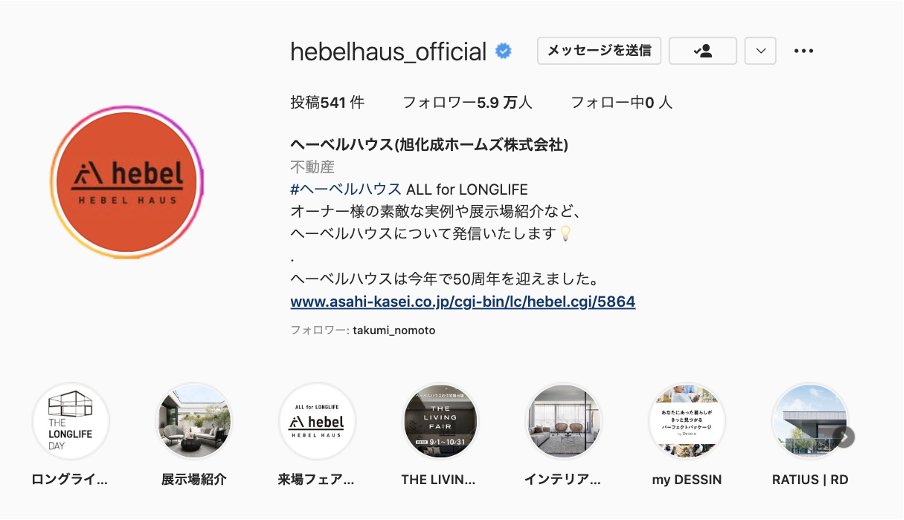
Task: Click the #ヘーベルハウス hashtag link
Action: point(346,189)
